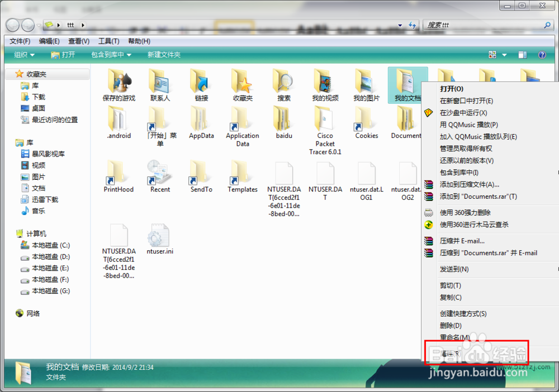Click the change view icon
Image resolution: width=559 pixels, height=392 pixels.
coord(492,55)
